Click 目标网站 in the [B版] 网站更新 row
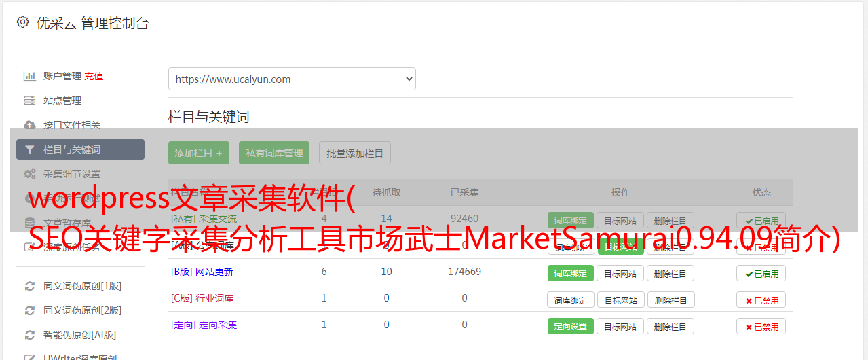 click(x=620, y=273)
